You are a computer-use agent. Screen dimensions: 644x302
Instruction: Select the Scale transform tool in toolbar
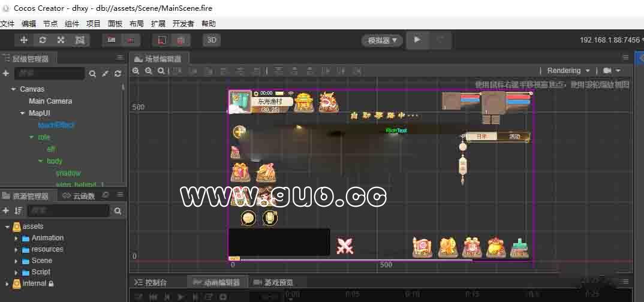tap(61, 40)
